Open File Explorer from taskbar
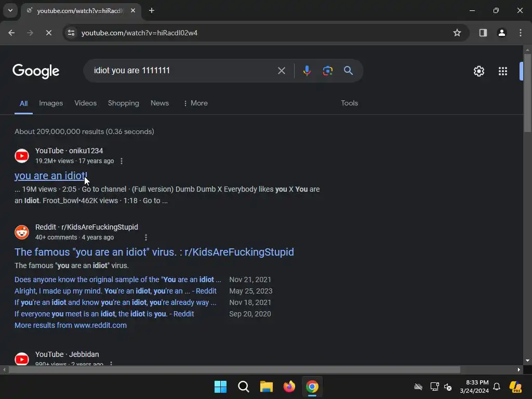This screenshot has width=532, height=399. [267, 387]
